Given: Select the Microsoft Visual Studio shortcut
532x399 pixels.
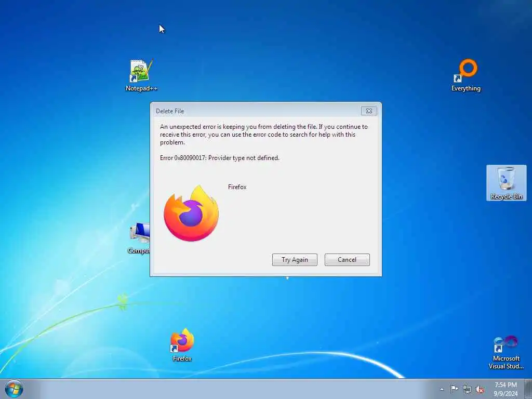Looking at the screenshot, I should tap(506, 353).
